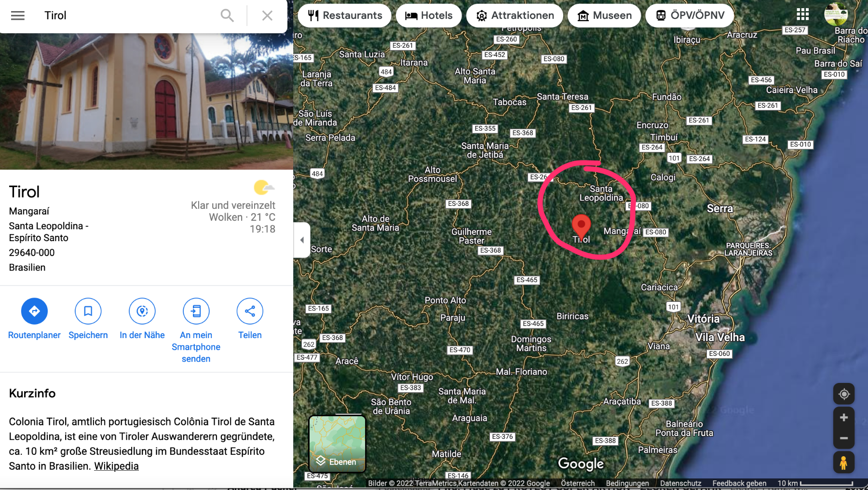Click Feedback geben link

pos(739,483)
